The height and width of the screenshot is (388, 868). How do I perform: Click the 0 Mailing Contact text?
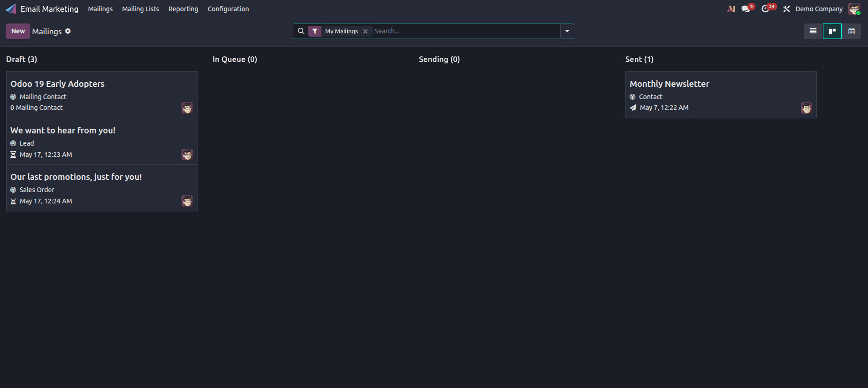tap(37, 108)
